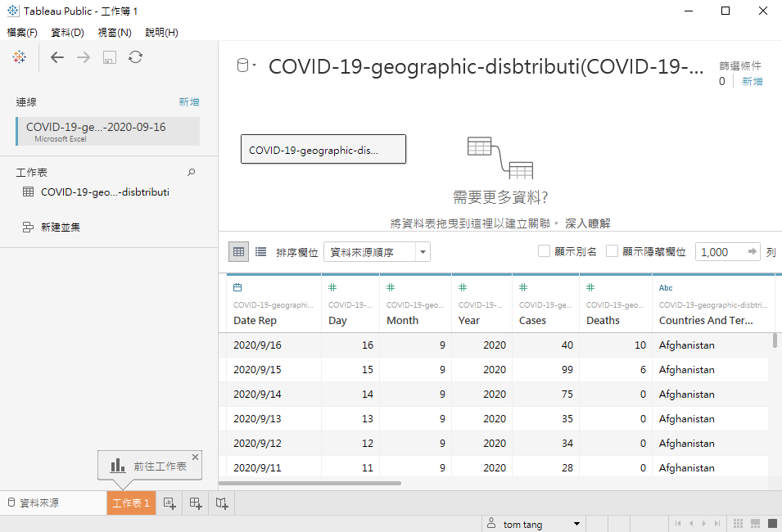
Task: Click the 新建並集 union icon
Action: pyautogui.click(x=28, y=228)
